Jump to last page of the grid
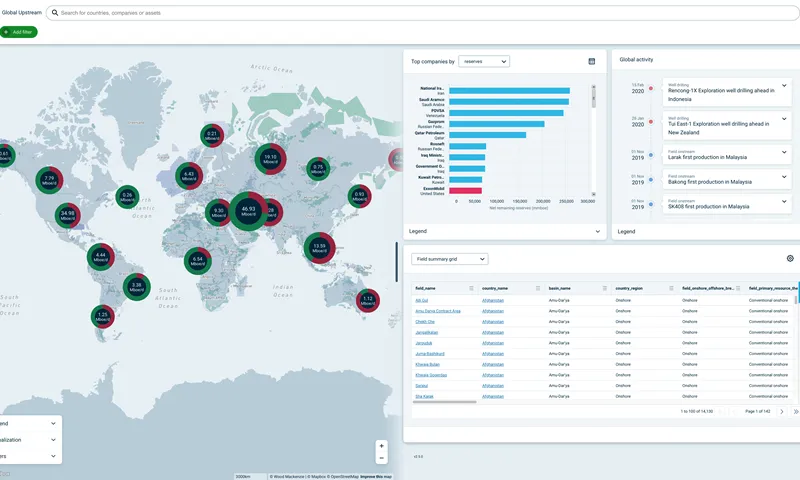 (795, 411)
